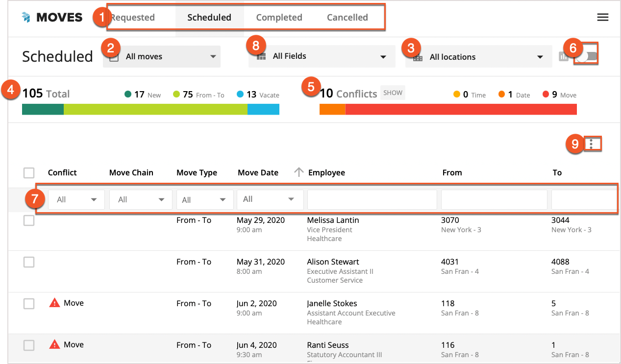The height and width of the screenshot is (364, 621).
Task: Toggle the chart display switch
Action: 587,57
